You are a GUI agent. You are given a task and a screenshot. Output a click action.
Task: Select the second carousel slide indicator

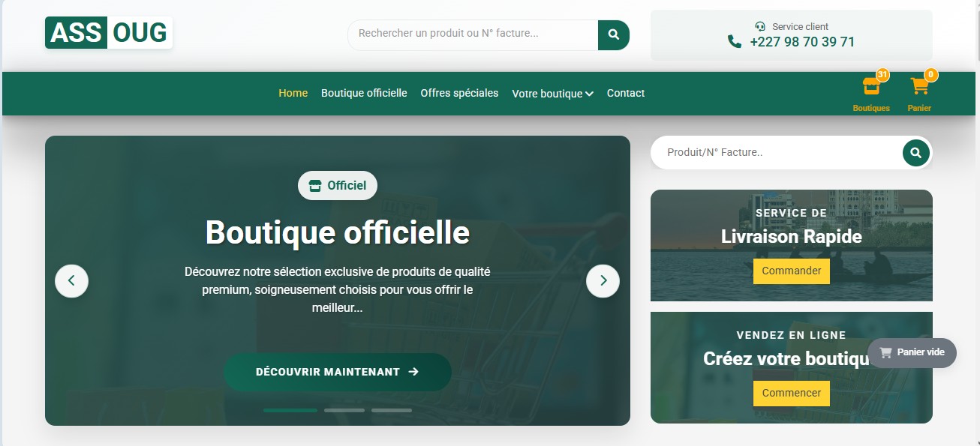(344, 410)
